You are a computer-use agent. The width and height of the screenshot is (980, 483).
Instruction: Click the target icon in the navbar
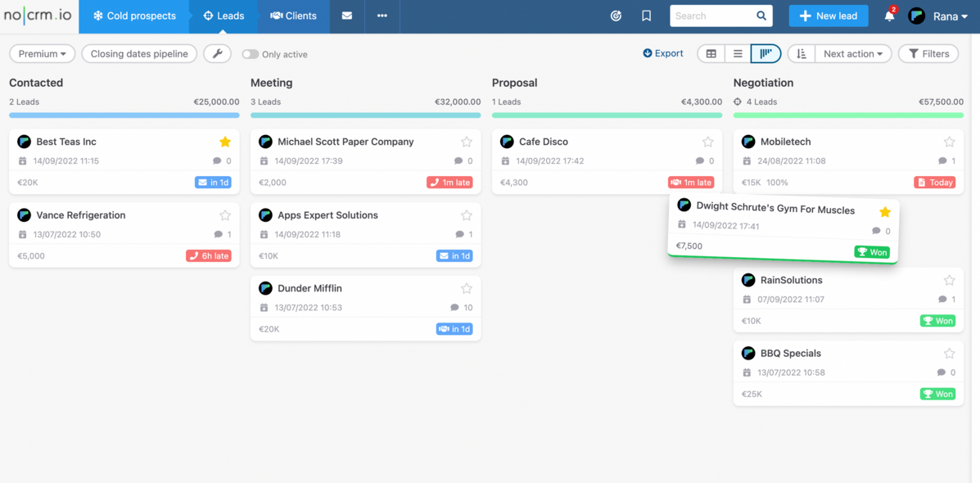pos(616,16)
